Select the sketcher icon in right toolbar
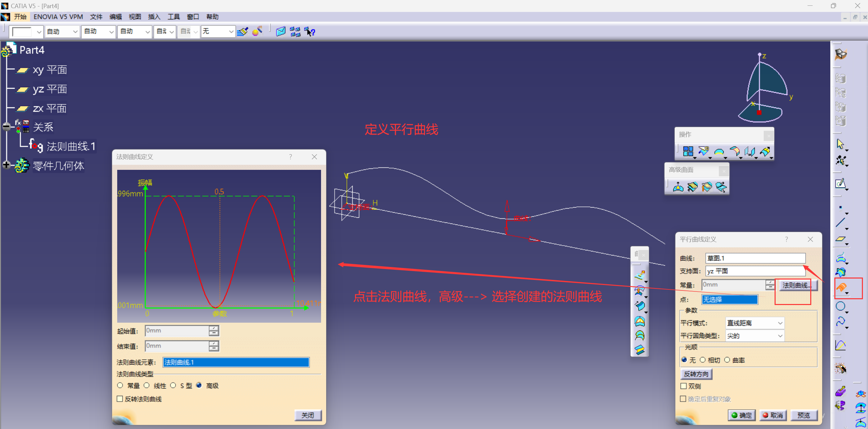Image resolution: width=868 pixels, height=429 pixels. click(840, 184)
